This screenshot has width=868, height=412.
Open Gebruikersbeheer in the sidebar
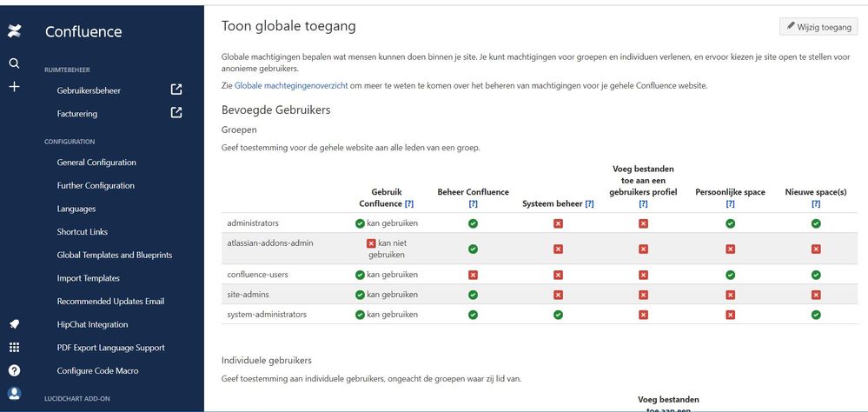89,90
